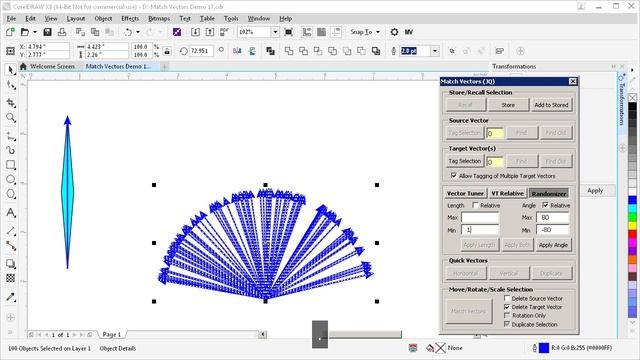Select the Color Eyedropper tool
The image size is (640, 360).
(11, 297)
